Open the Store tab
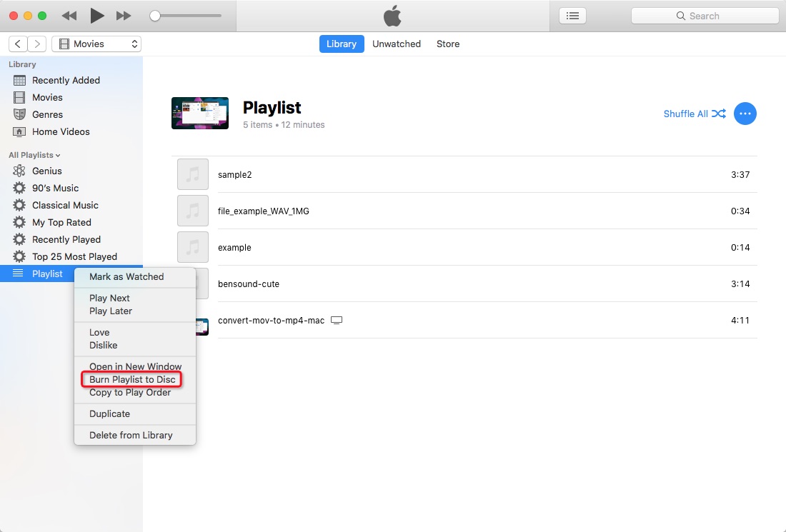The height and width of the screenshot is (532, 786). point(448,44)
